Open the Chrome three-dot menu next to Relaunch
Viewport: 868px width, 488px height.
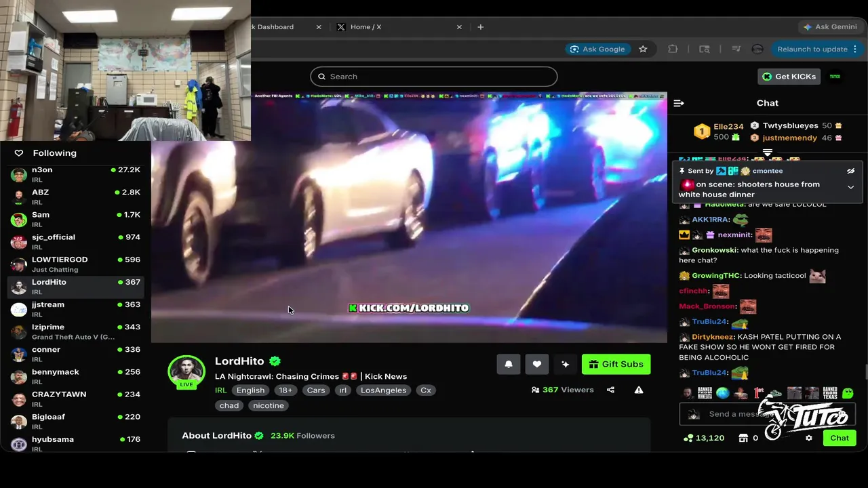click(855, 49)
